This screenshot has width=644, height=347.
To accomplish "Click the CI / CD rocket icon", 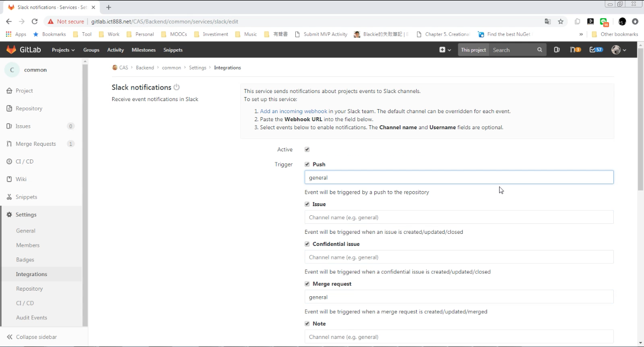I will (9, 161).
